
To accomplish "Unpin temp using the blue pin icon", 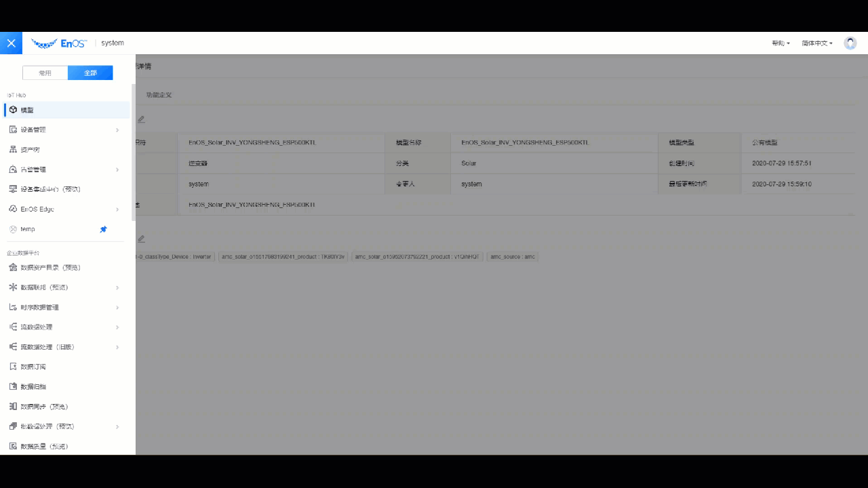I will [103, 229].
